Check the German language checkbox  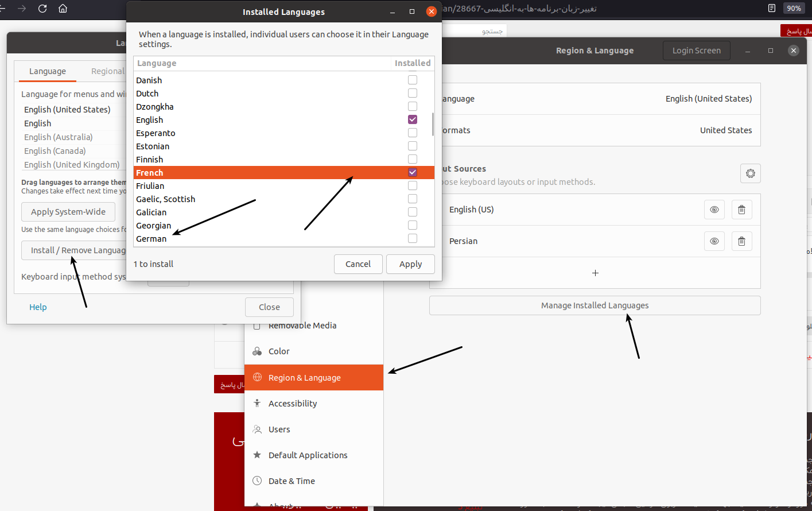click(x=413, y=238)
